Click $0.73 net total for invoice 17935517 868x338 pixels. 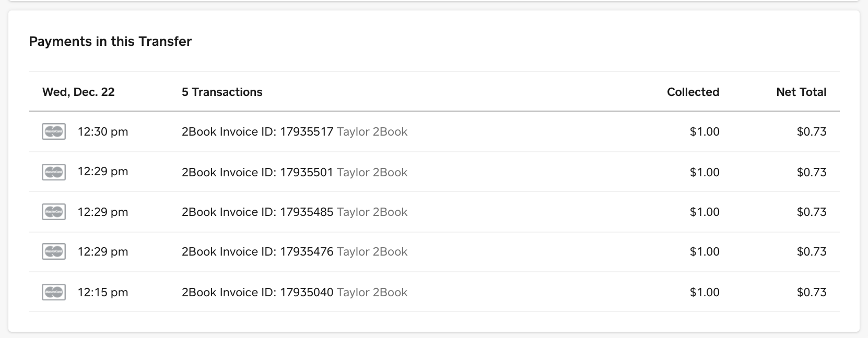pyautogui.click(x=812, y=131)
